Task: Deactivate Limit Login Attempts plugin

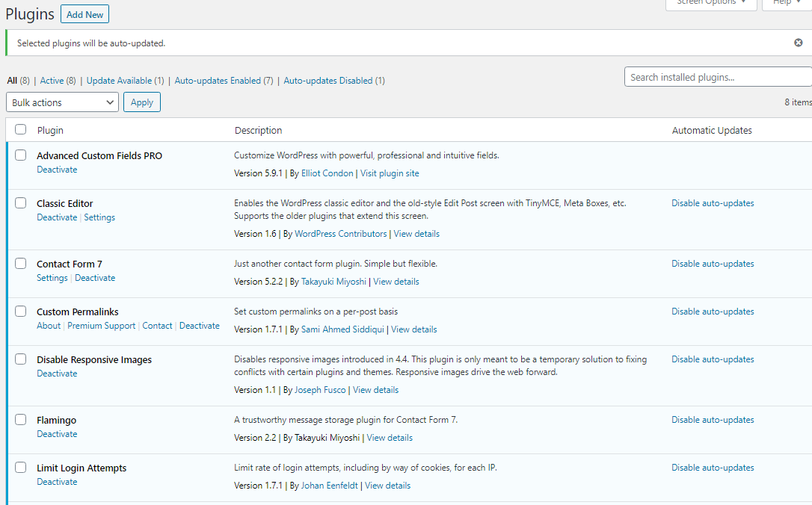Action: point(57,482)
